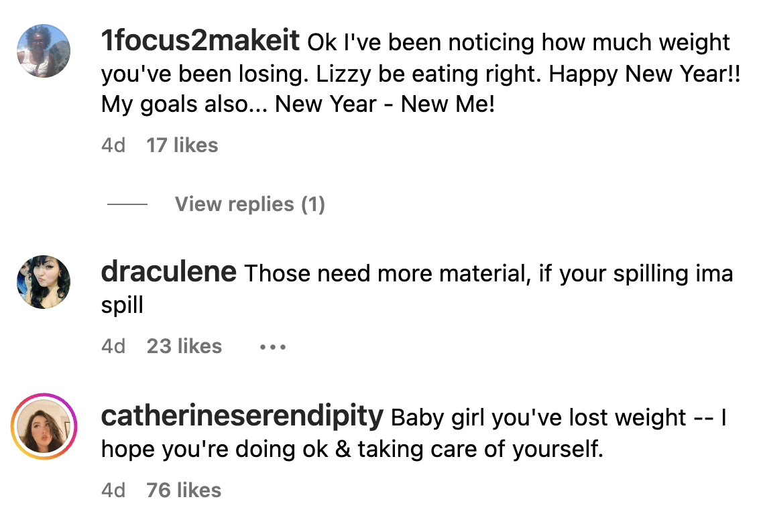Open 1focus2makeit profile picture

click(x=44, y=51)
